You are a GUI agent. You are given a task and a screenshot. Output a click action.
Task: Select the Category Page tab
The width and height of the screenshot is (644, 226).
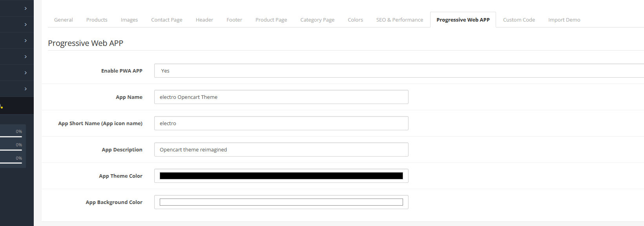pyautogui.click(x=317, y=20)
